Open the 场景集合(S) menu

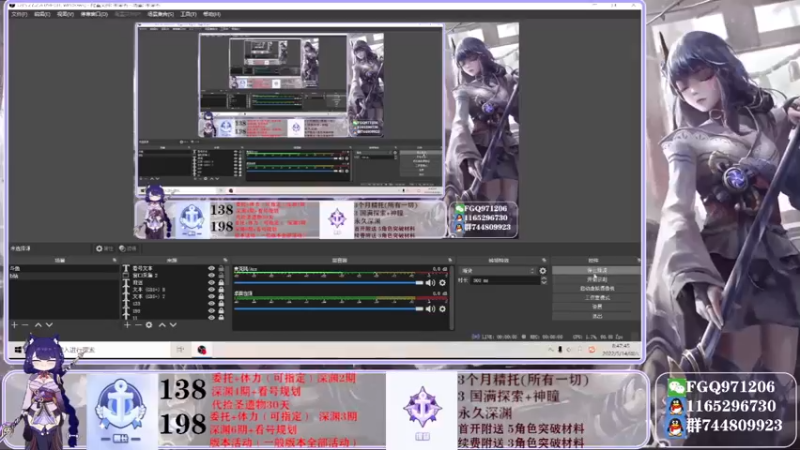pyautogui.click(x=160, y=14)
